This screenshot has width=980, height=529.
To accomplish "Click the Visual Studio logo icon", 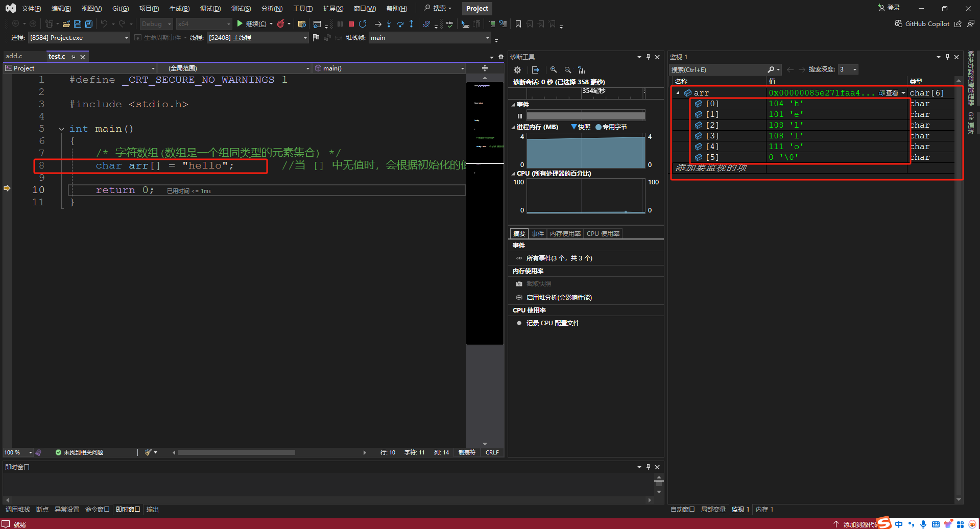I will point(10,8).
